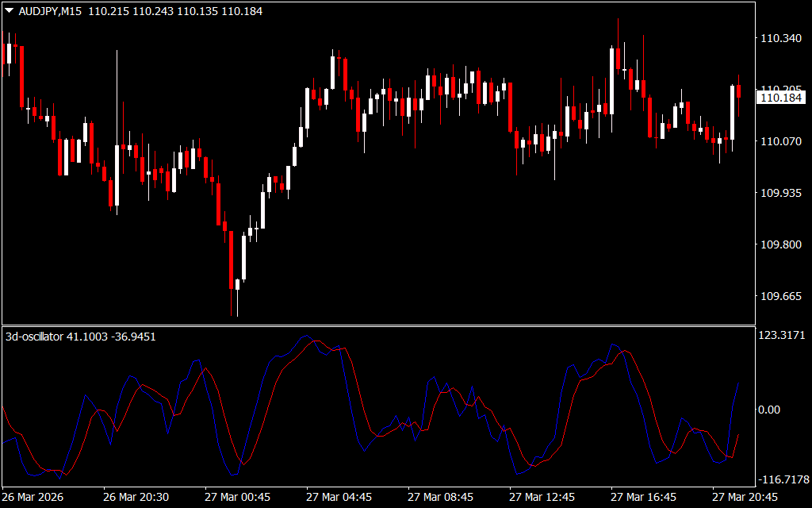Image resolution: width=812 pixels, height=508 pixels.
Task: Click the 27 Mar 16:45 time label
Action: pyautogui.click(x=643, y=497)
